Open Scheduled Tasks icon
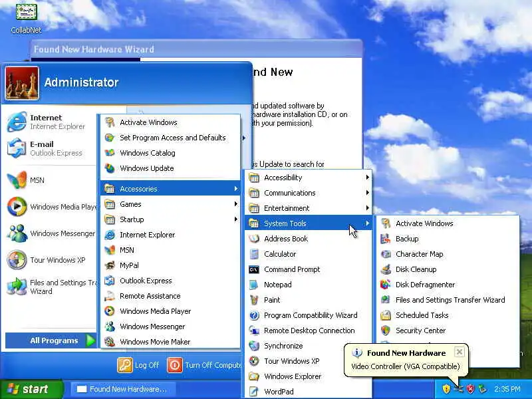This screenshot has width=532, height=399. tap(386, 315)
